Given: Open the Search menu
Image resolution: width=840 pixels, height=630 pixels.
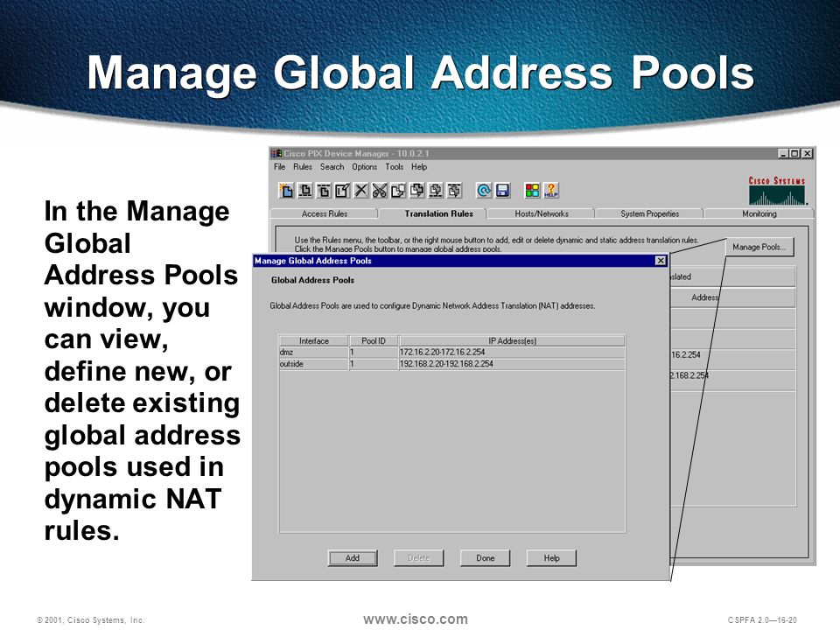Looking at the screenshot, I should point(332,167).
